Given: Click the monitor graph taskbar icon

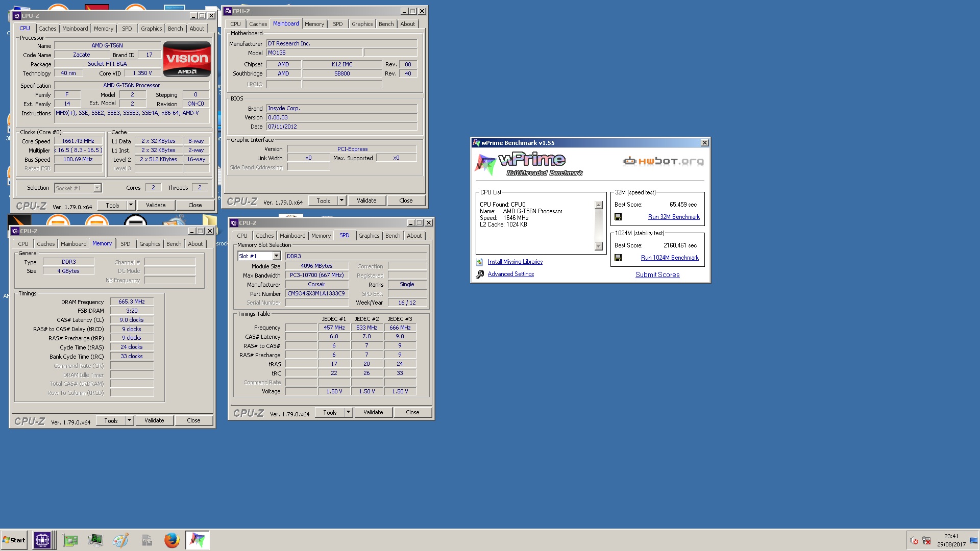Looking at the screenshot, I should pos(95,540).
